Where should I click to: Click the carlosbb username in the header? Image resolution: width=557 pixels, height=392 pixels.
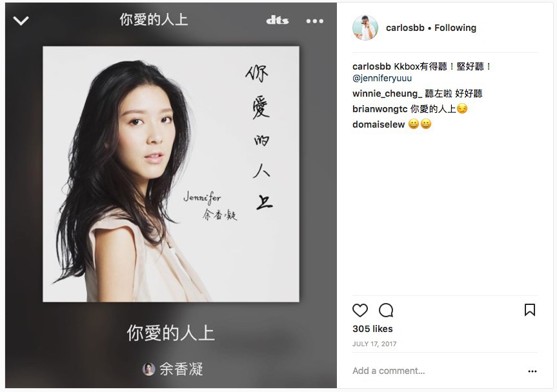click(x=405, y=28)
